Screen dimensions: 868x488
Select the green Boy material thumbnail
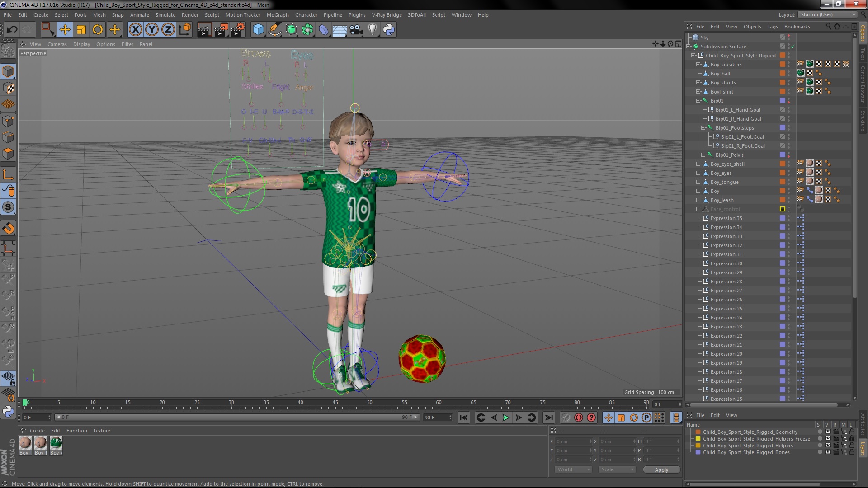point(56,443)
